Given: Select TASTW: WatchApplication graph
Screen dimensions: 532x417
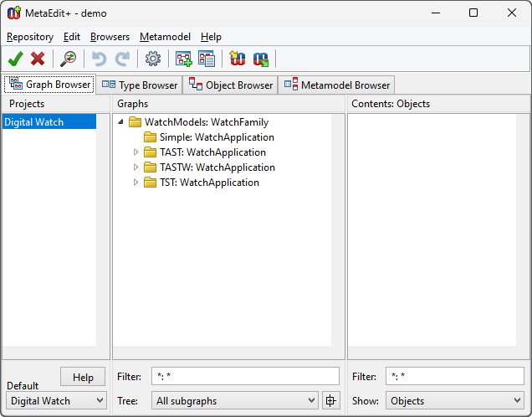Looking at the screenshot, I should point(217,167).
